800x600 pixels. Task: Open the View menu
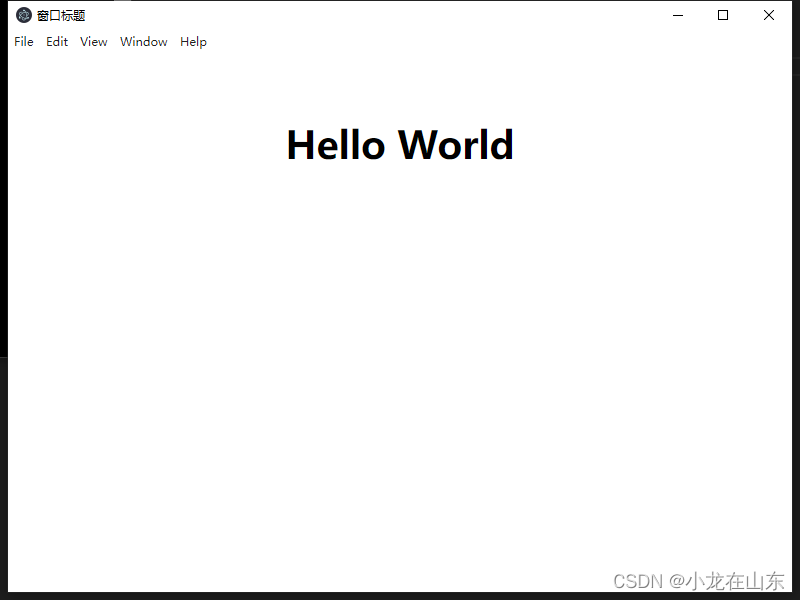point(93,42)
